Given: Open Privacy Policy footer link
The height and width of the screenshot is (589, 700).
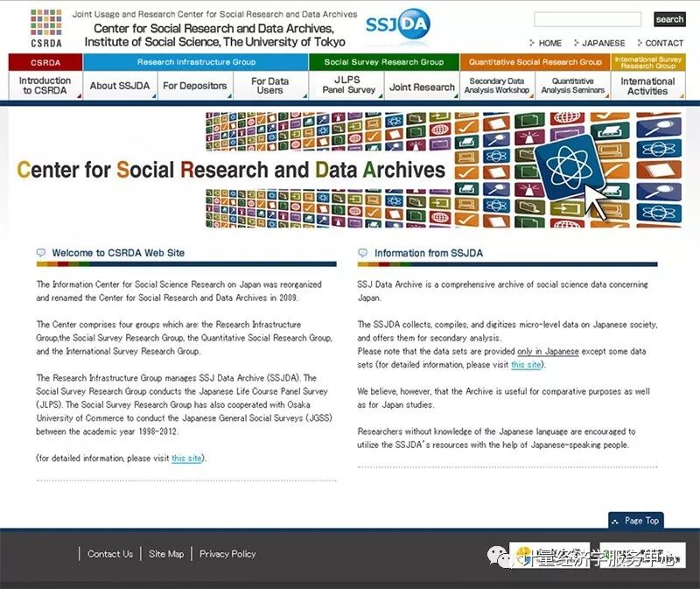Looking at the screenshot, I should 227,554.
